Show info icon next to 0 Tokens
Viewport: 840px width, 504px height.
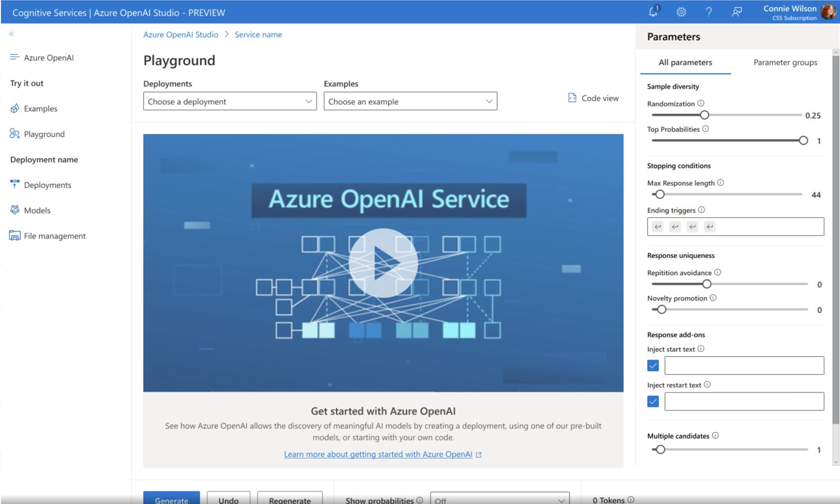coord(631,500)
